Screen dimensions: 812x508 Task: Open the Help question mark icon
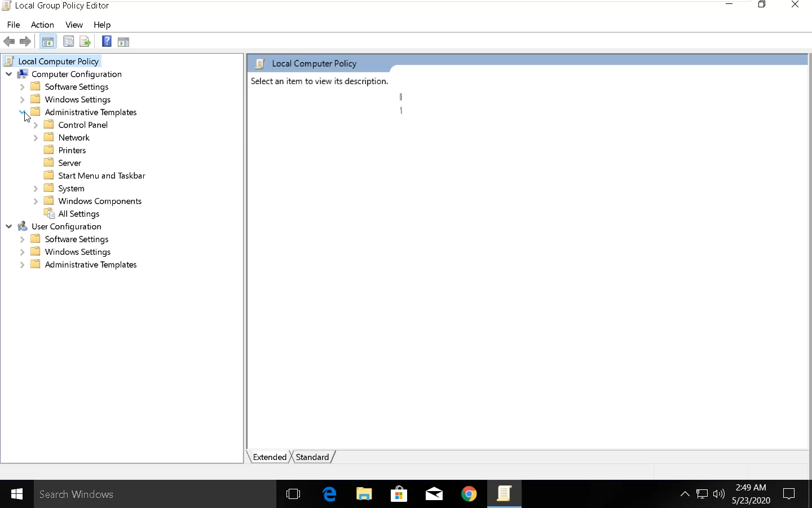click(x=107, y=41)
